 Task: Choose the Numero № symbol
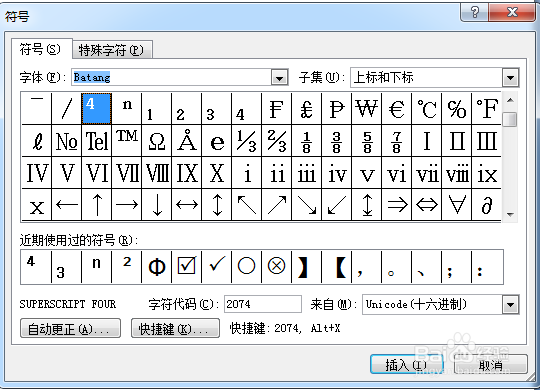(66, 141)
